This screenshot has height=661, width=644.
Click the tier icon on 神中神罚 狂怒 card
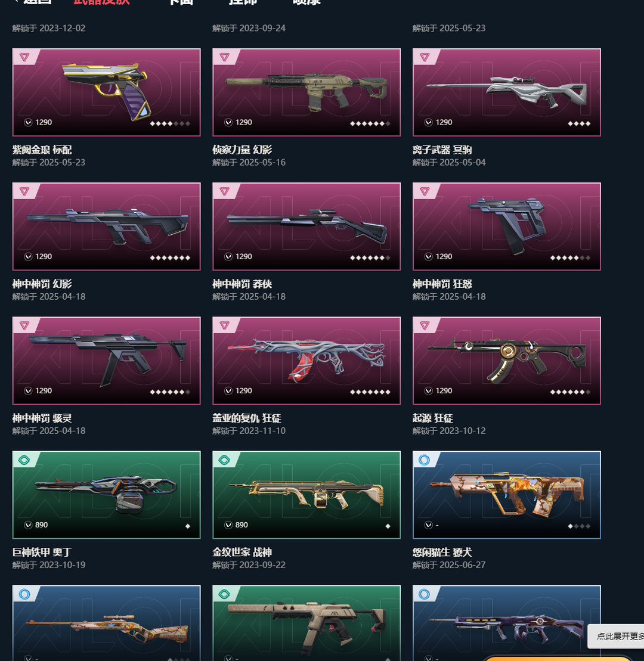coord(425,191)
